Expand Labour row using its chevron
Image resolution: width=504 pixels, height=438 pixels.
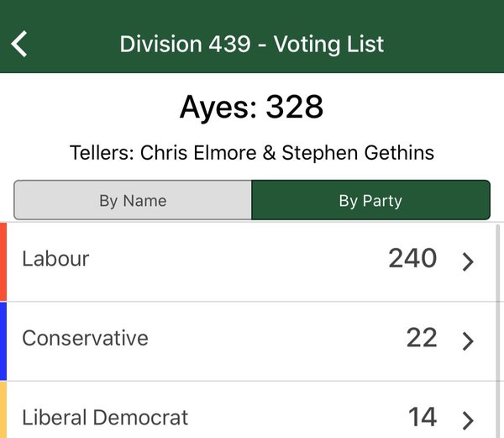point(468,261)
